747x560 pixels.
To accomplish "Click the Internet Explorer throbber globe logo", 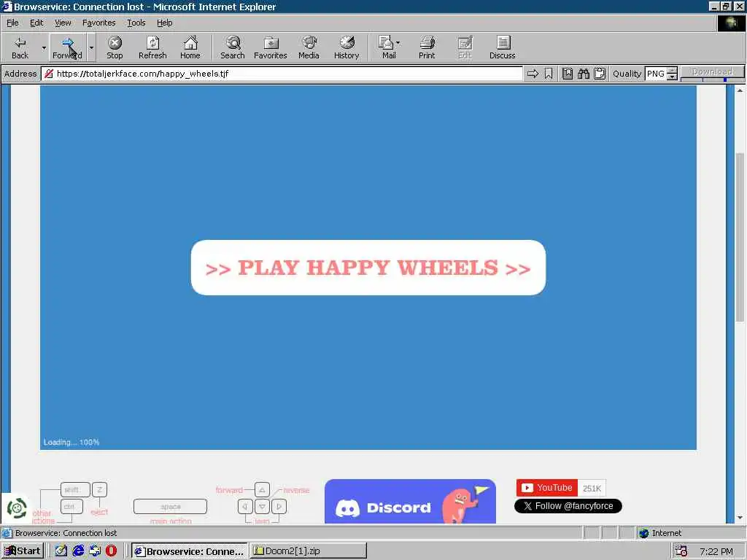I will [731, 23].
